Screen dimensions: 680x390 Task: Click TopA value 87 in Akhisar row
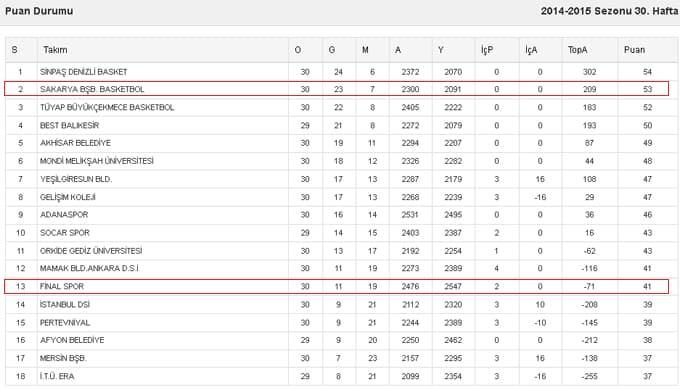point(589,143)
